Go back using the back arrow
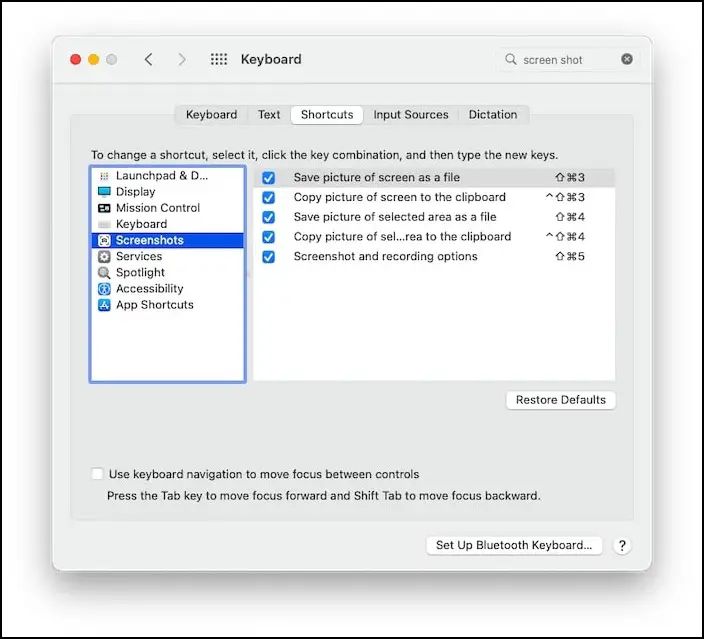 coord(149,60)
